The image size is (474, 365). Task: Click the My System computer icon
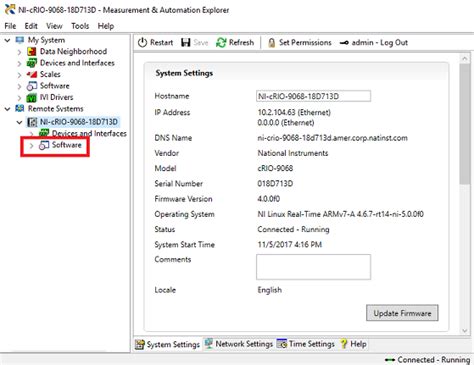(20, 40)
